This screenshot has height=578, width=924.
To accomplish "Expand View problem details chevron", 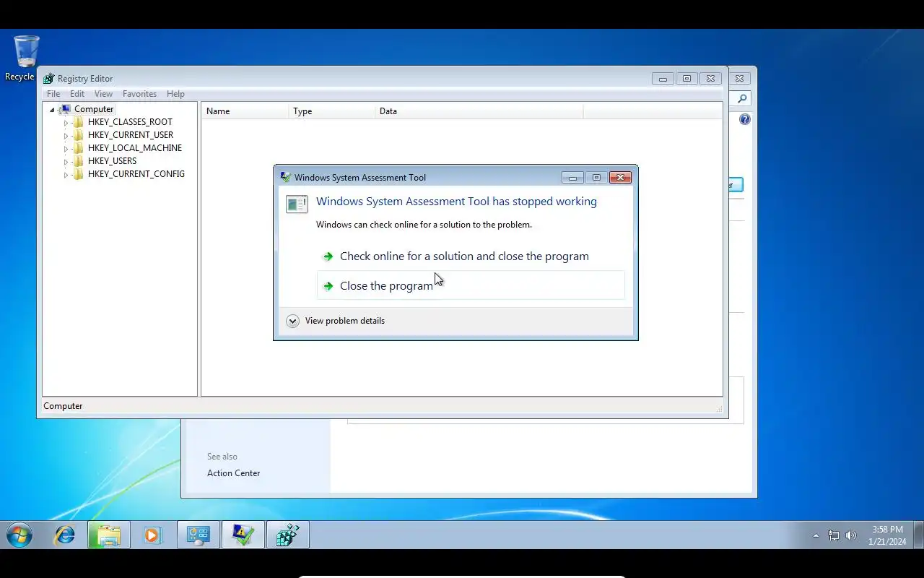I will [x=292, y=322].
